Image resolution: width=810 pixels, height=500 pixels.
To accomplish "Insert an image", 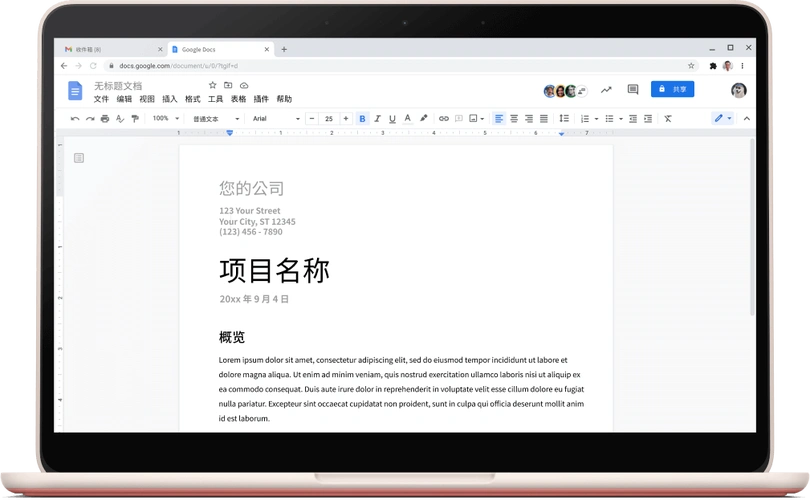I will point(473,119).
